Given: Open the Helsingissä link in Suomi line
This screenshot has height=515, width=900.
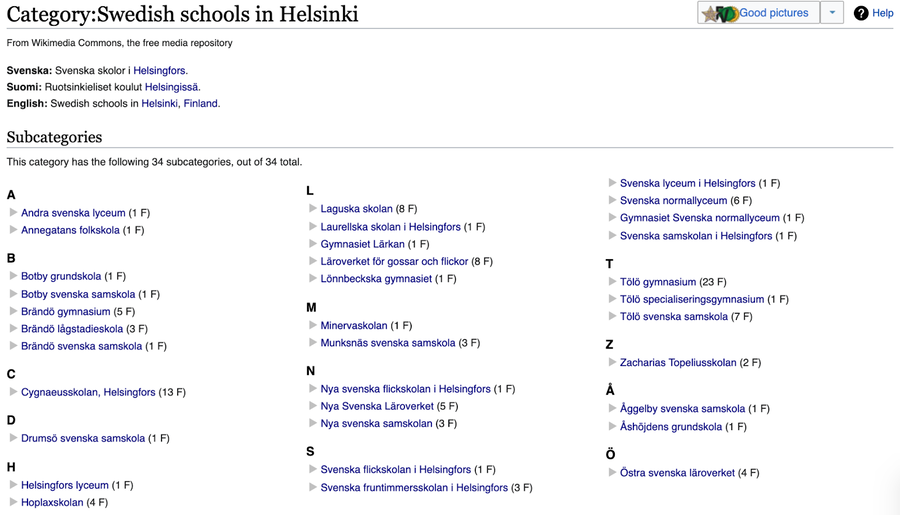Looking at the screenshot, I should (x=172, y=87).
